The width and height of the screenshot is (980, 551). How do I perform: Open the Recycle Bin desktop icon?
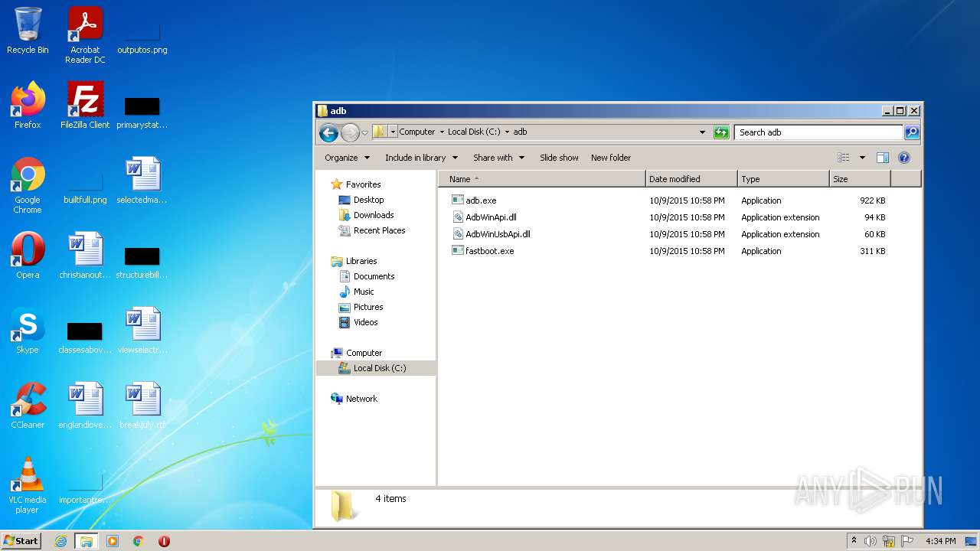[28, 31]
